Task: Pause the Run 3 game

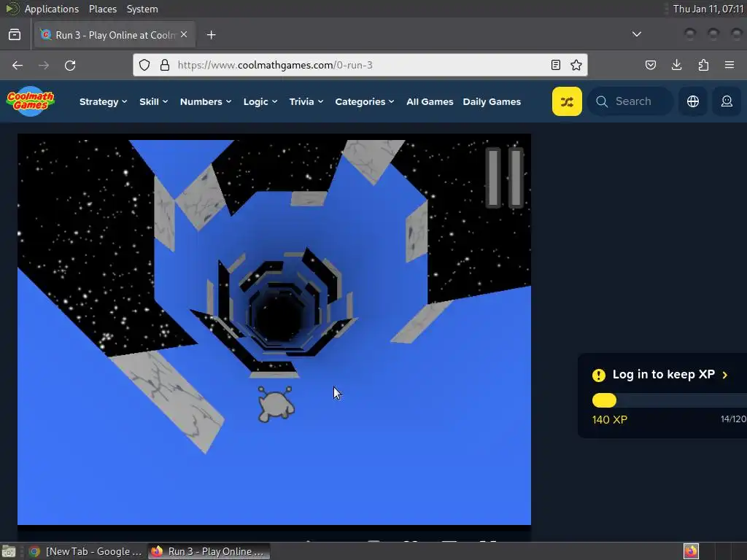Action: coord(505,178)
